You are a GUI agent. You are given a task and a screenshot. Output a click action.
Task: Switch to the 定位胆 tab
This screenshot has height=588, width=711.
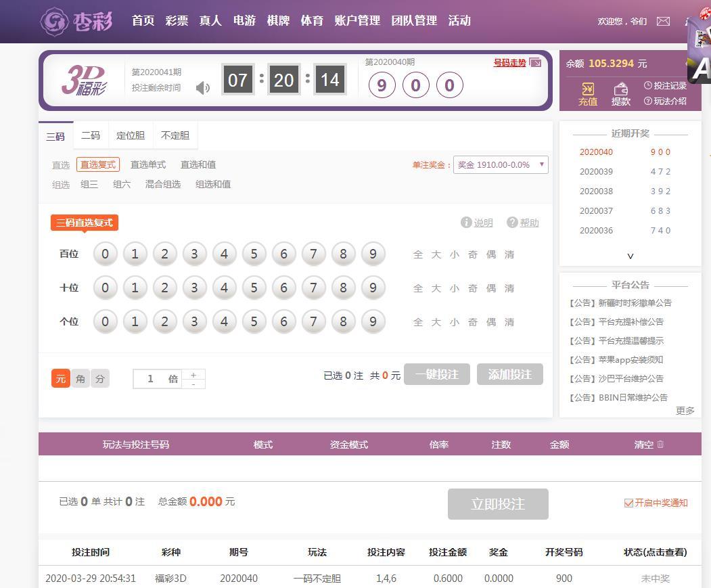point(131,135)
